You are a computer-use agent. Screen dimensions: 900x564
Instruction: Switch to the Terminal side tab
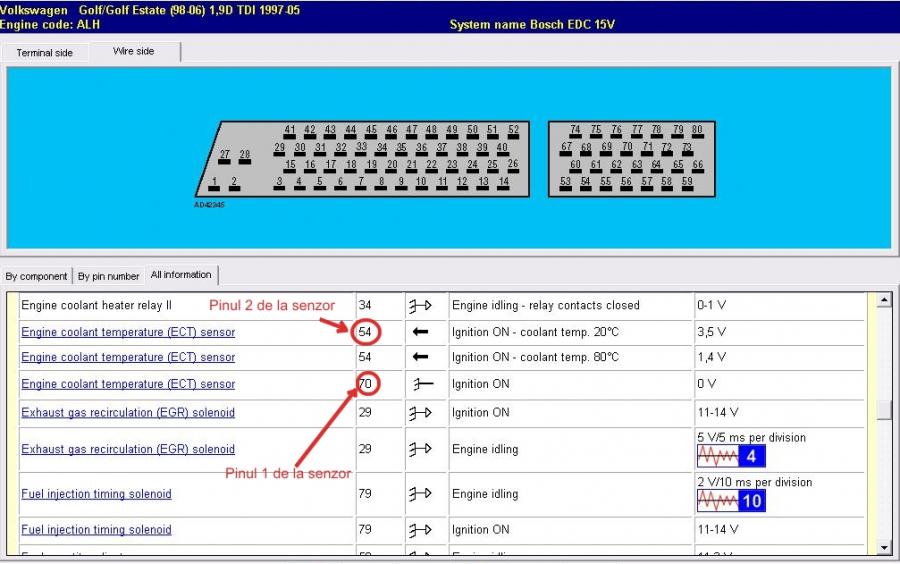(45, 53)
